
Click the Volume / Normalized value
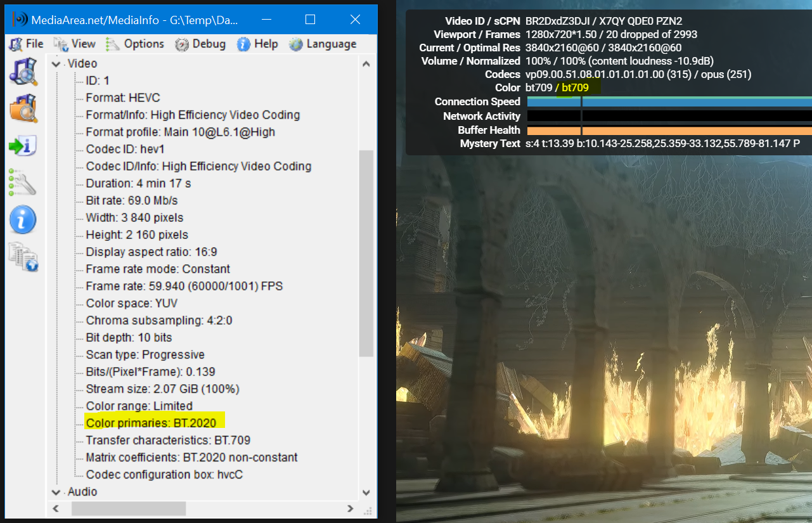(x=620, y=61)
